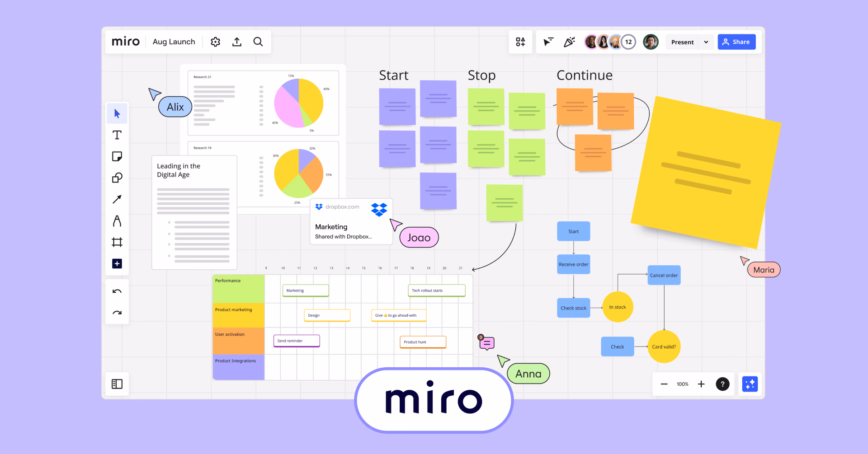Screen dimensions: 868x454
Task: Open the frames side panel icon
Action: [x=117, y=384]
